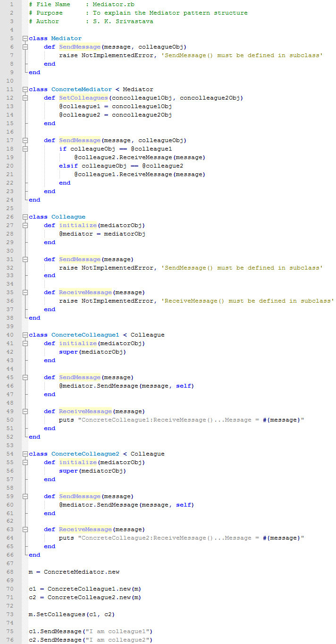Click 'ConcreteColleague2:ReceiveMessage()' string on line 64

click(x=147, y=538)
